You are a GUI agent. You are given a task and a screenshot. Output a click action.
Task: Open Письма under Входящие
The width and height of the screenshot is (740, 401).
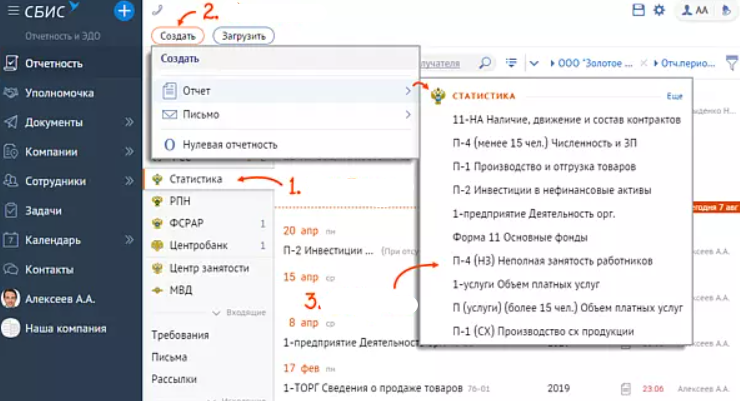(x=169, y=357)
